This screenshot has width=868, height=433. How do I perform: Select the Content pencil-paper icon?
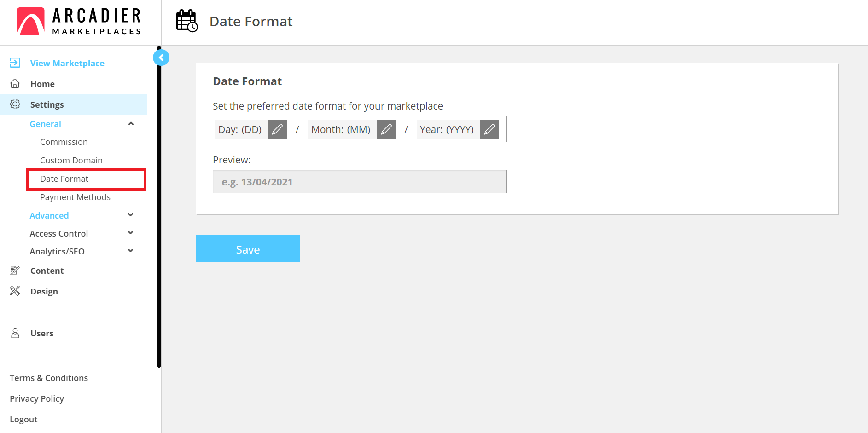(15, 270)
